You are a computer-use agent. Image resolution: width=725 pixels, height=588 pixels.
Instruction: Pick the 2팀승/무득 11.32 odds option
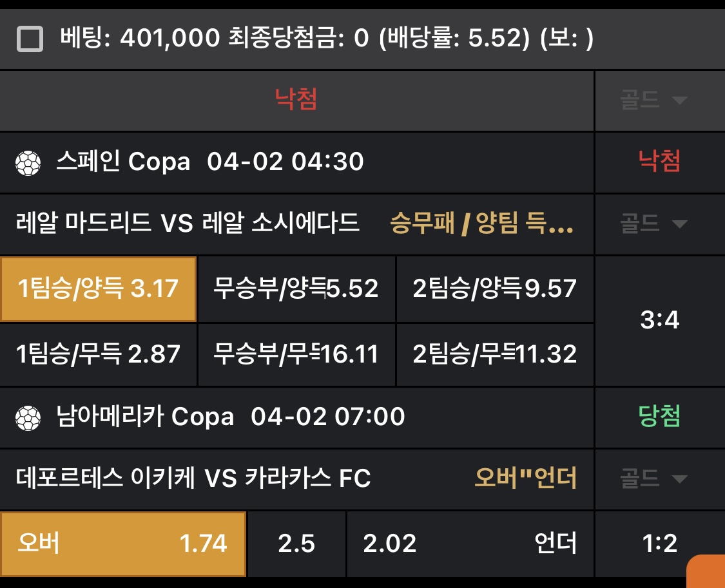[x=495, y=354]
